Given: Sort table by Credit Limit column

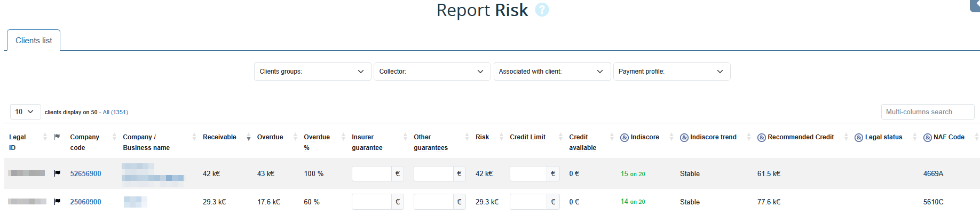Looking at the screenshot, I should point(527,137).
